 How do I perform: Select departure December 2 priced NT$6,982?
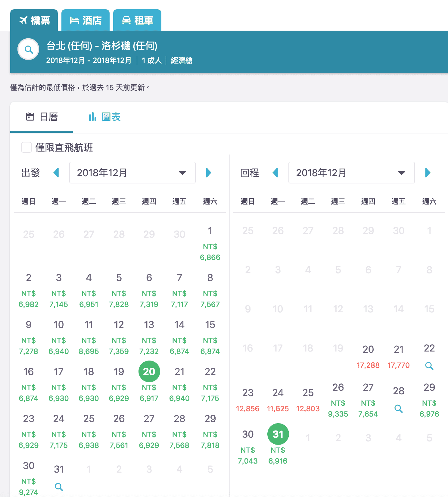pyautogui.click(x=29, y=291)
